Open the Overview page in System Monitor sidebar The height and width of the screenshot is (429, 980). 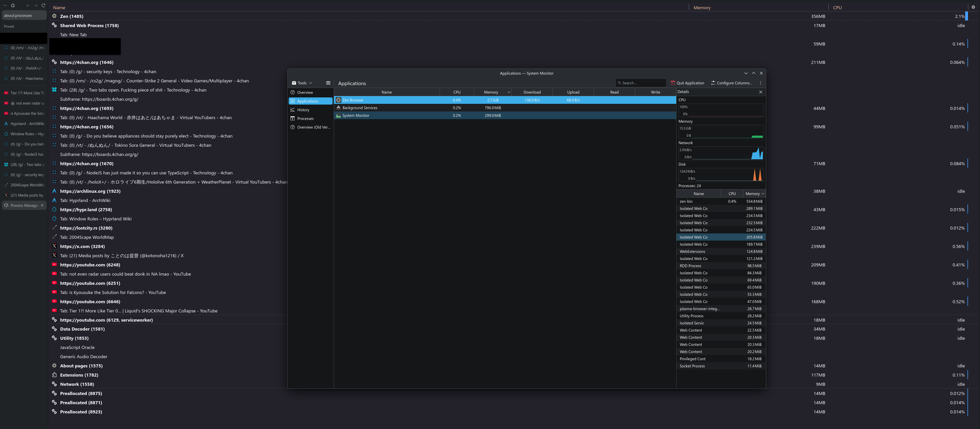[310, 93]
